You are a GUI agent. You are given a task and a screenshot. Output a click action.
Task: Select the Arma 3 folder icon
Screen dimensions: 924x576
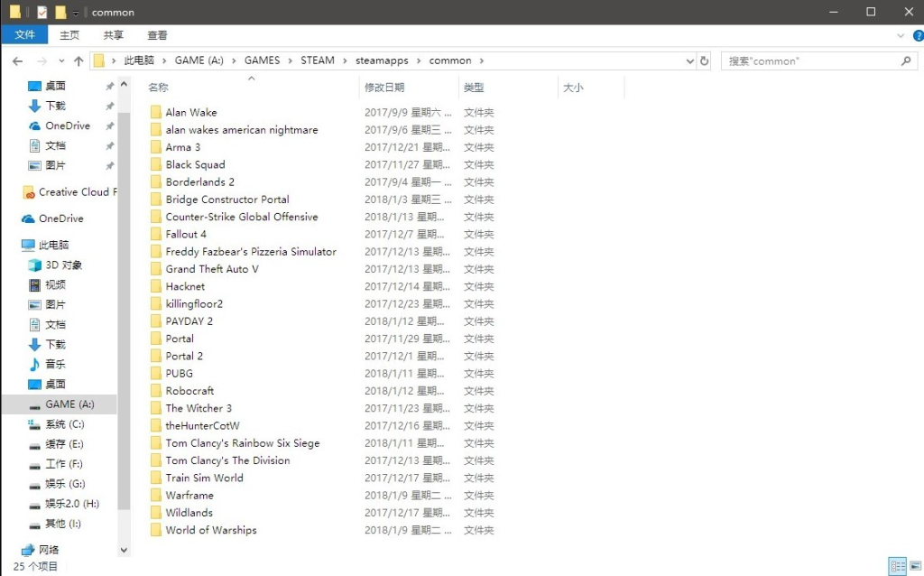(155, 147)
